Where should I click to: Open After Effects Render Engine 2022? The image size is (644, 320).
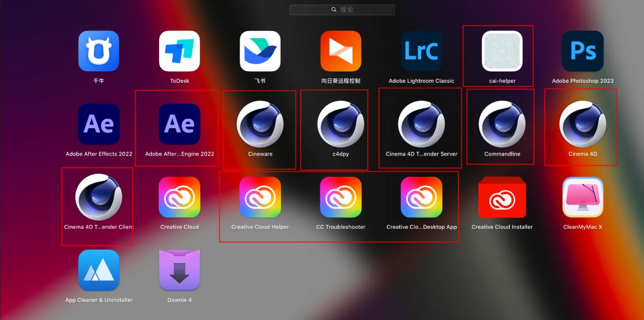coord(179,124)
